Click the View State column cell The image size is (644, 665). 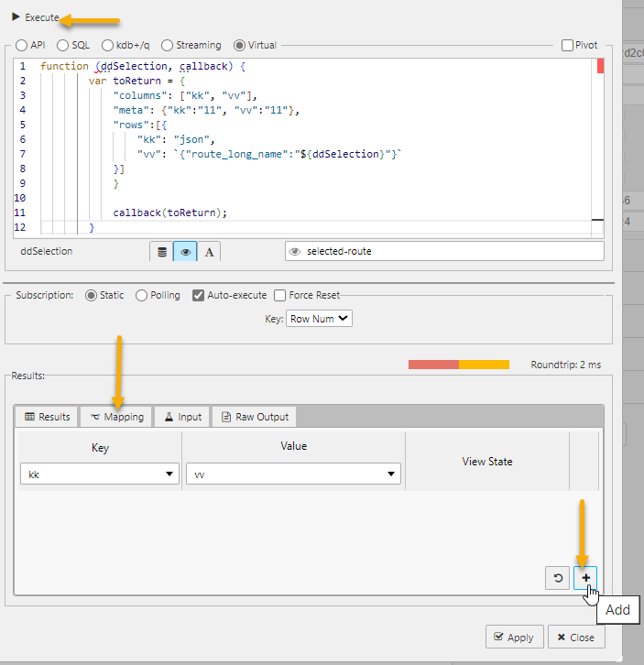(x=487, y=462)
